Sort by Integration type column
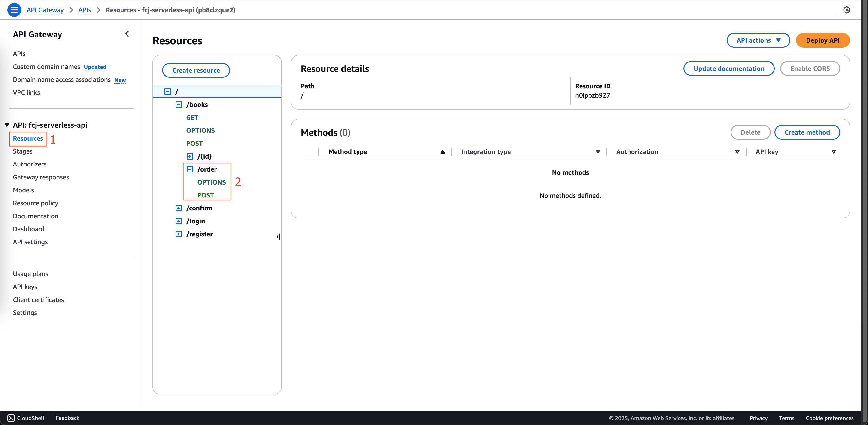 coord(598,152)
